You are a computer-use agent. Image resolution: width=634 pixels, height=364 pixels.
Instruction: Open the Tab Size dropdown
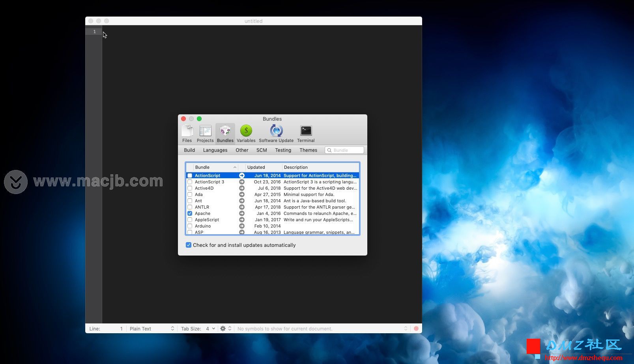coord(198,329)
